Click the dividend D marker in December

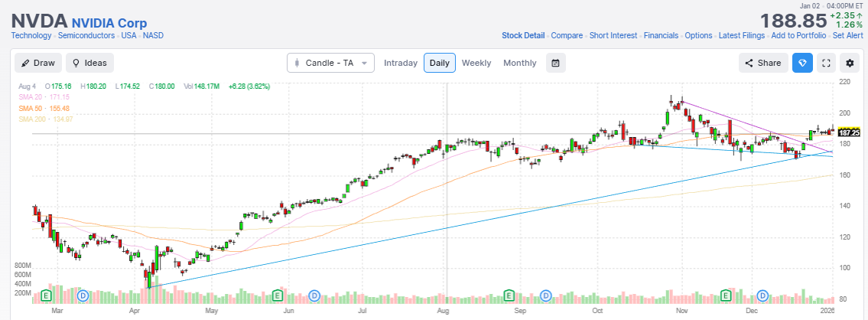pos(764,295)
